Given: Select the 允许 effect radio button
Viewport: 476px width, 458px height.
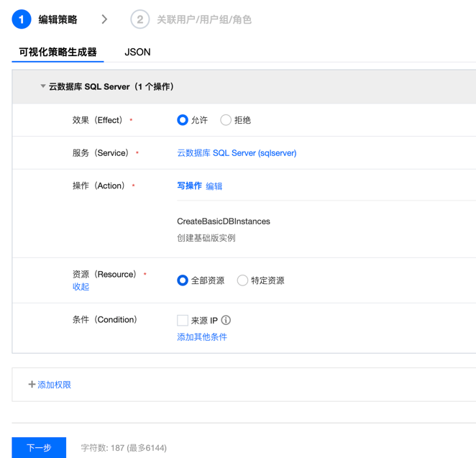Looking at the screenshot, I should coord(183,120).
